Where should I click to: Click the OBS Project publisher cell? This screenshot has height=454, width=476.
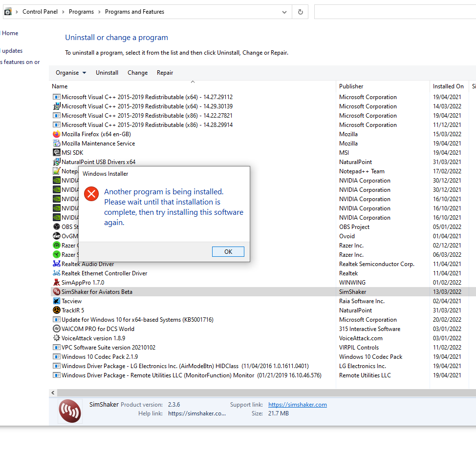tap(354, 227)
